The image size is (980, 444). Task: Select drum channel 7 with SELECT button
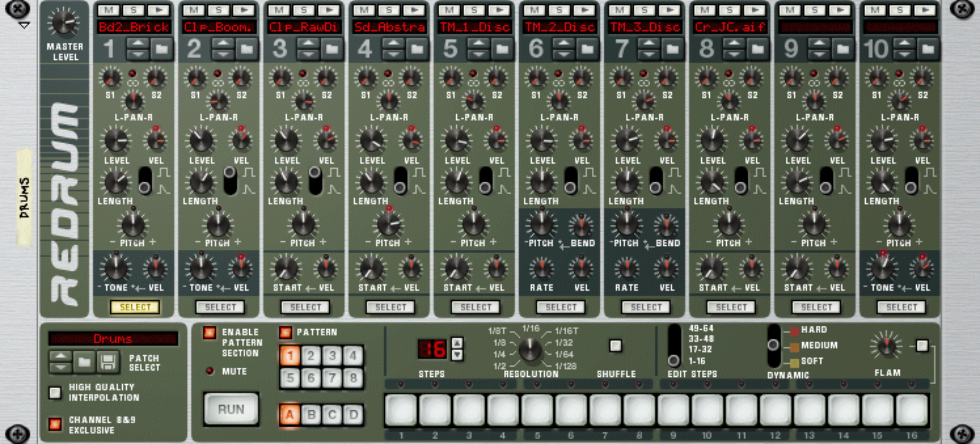pyautogui.click(x=646, y=307)
